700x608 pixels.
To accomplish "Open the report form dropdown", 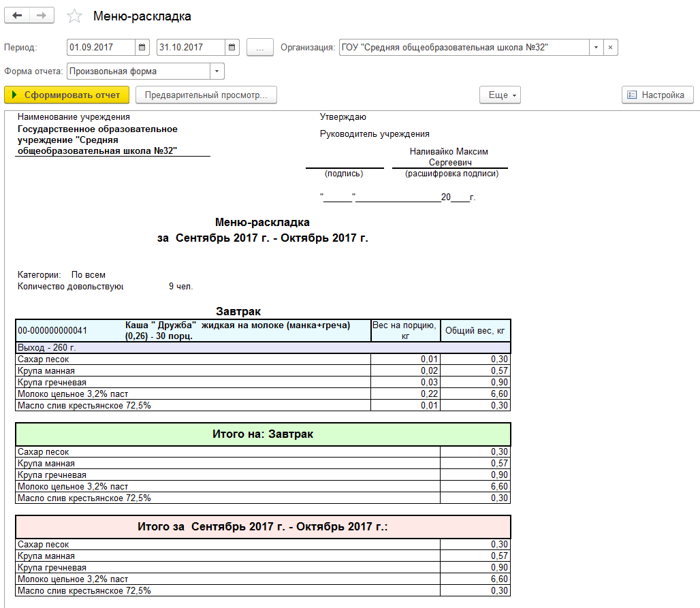I will click(x=217, y=71).
